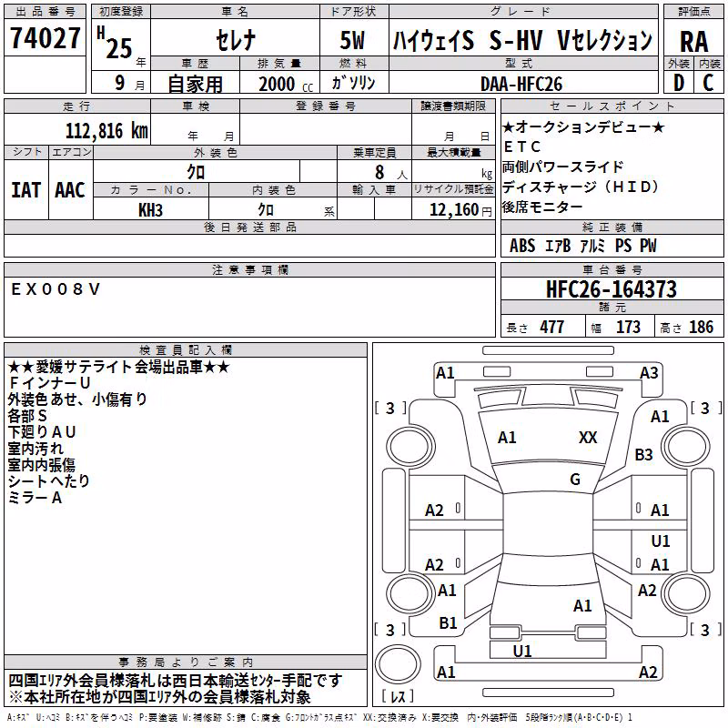
Task: Select the recycle deposit 12,160円
Action: click(460, 210)
